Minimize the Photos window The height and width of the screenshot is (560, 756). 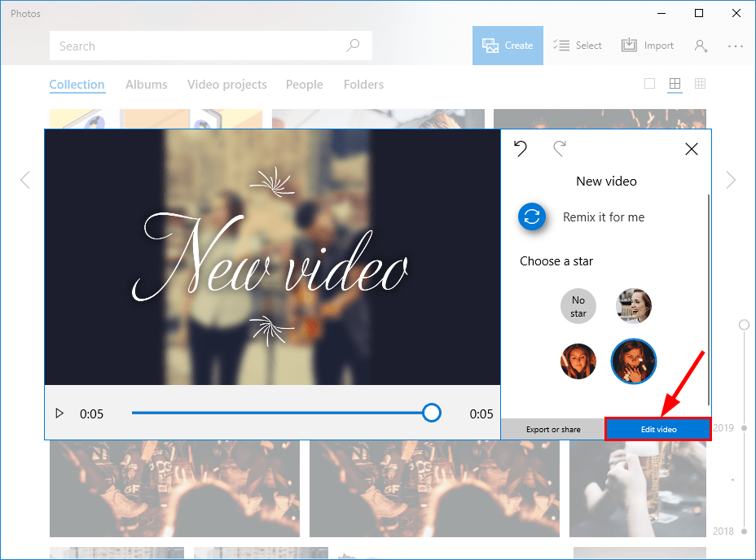point(661,13)
